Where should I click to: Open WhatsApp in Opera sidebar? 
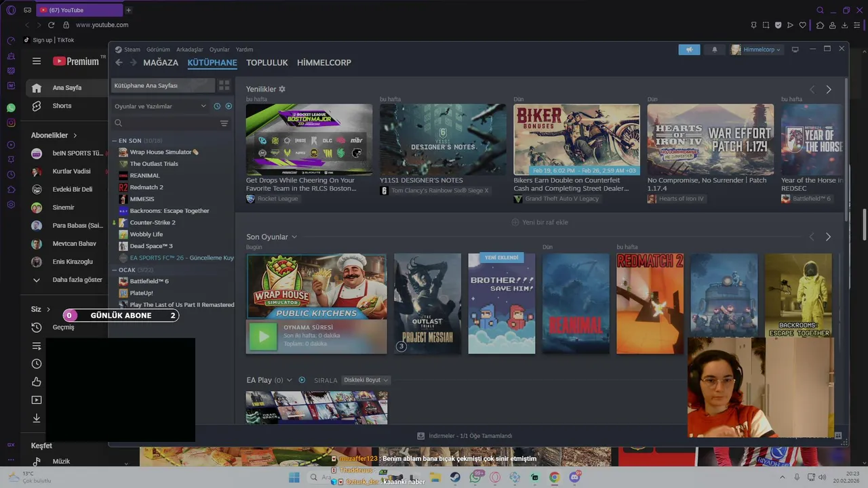click(x=11, y=108)
